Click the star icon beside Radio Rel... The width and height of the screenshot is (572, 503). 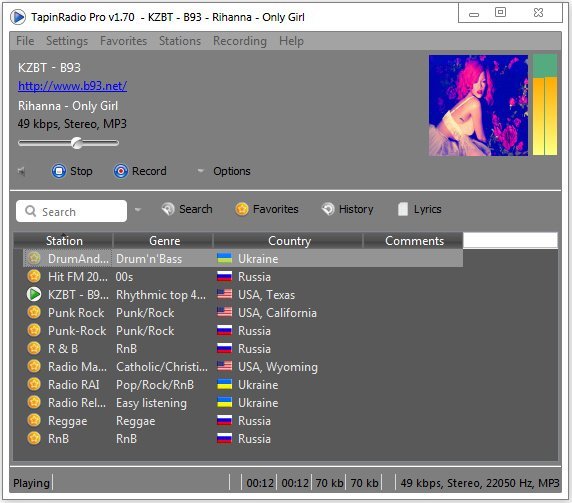click(x=34, y=402)
